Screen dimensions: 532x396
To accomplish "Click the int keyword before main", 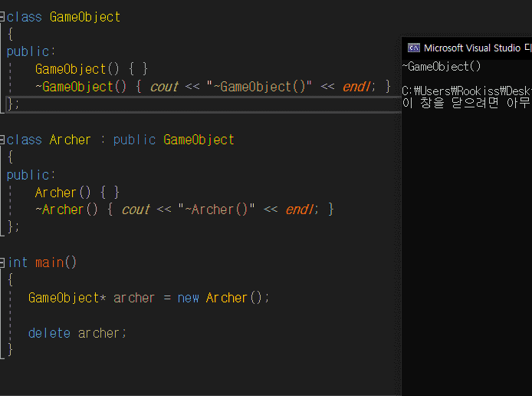I will 18,262.
